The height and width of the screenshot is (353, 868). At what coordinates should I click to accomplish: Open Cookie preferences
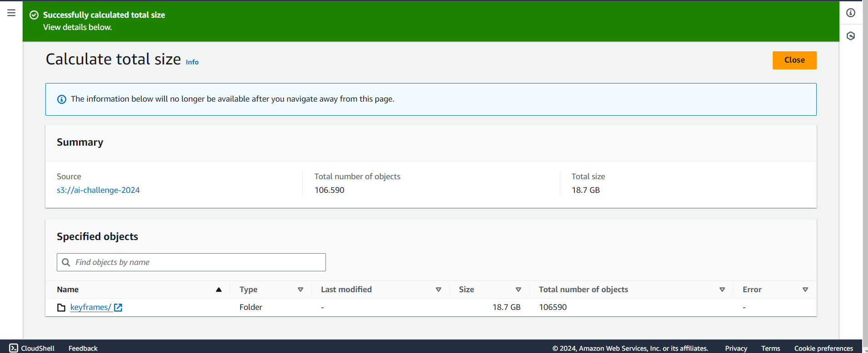pos(824,348)
